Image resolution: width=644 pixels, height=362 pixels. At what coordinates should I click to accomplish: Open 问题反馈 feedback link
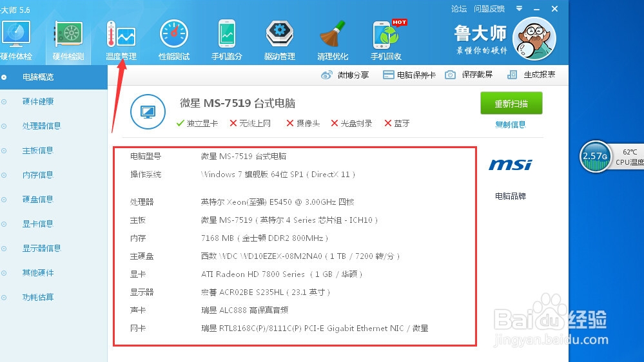489,8
